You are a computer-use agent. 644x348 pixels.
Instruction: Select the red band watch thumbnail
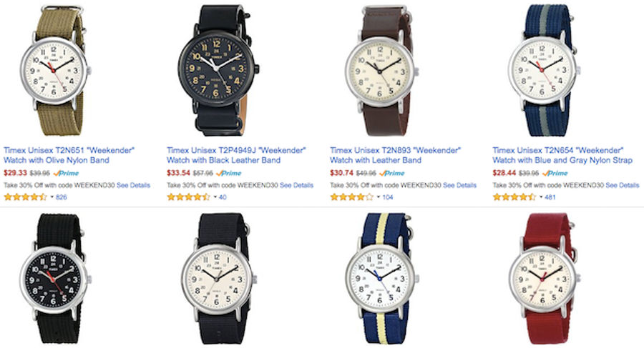(x=545, y=279)
